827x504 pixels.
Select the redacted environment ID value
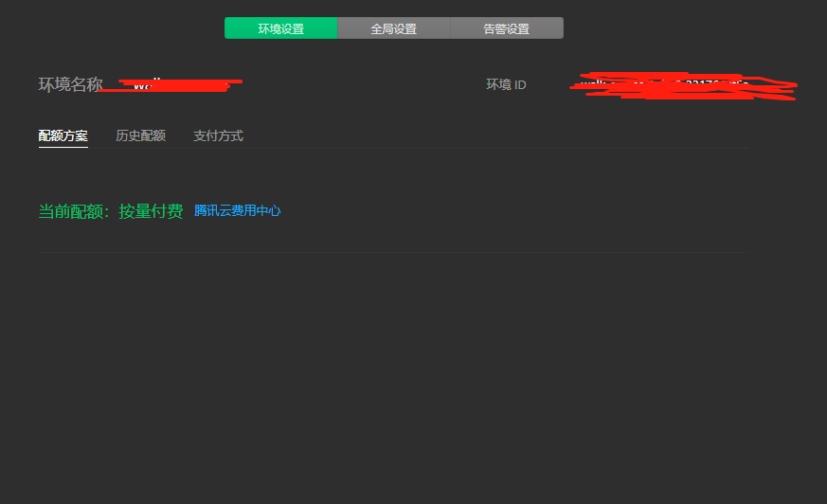click(684, 86)
